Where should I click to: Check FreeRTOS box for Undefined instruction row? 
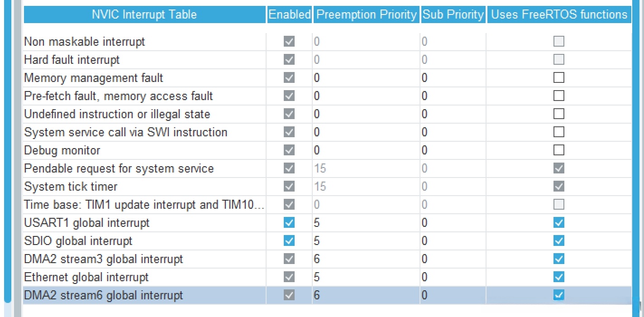click(x=559, y=114)
